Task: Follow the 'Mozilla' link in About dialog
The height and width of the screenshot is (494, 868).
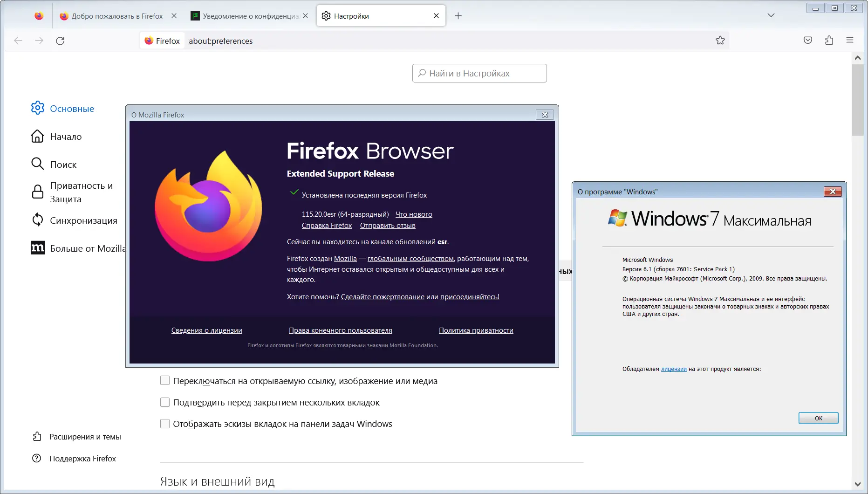Action: point(345,259)
